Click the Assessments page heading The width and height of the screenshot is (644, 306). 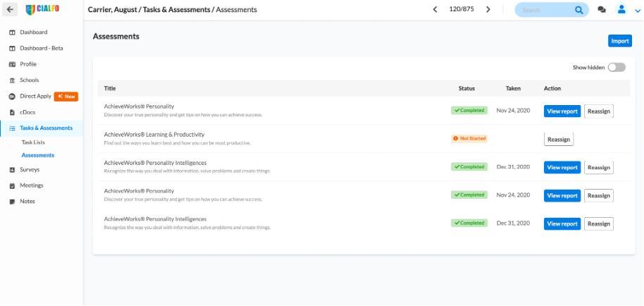click(x=116, y=37)
